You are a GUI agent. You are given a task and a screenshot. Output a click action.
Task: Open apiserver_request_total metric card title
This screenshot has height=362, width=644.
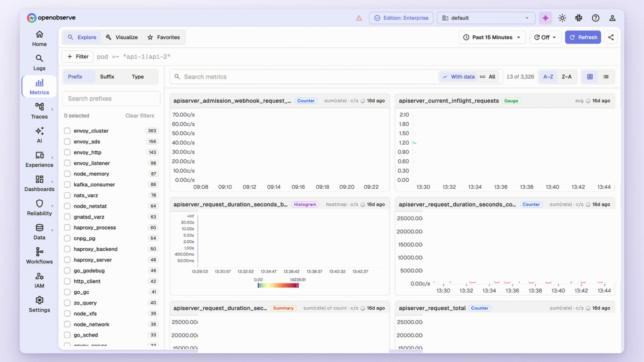coord(432,308)
